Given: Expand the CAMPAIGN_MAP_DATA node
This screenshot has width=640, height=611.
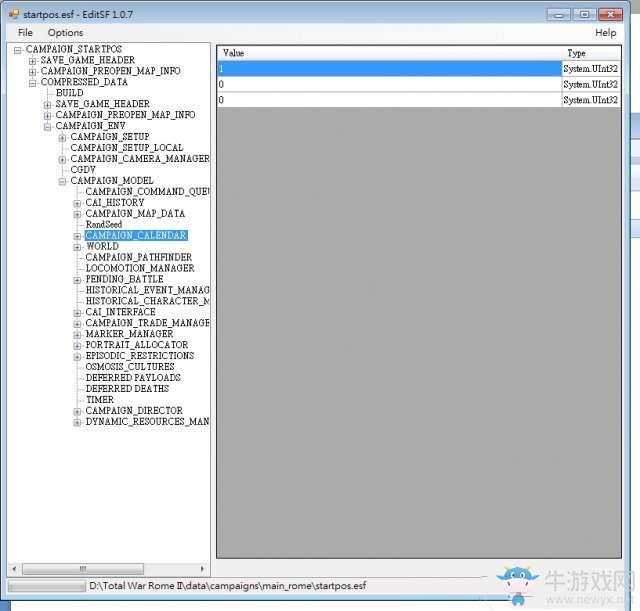Looking at the screenshot, I should (77, 214).
